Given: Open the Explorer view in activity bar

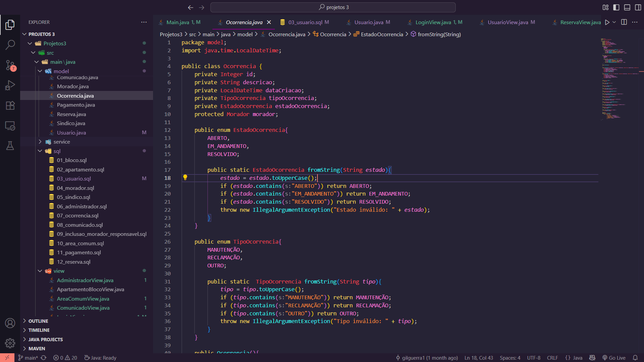Looking at the screenshot, I should point(10,24).
